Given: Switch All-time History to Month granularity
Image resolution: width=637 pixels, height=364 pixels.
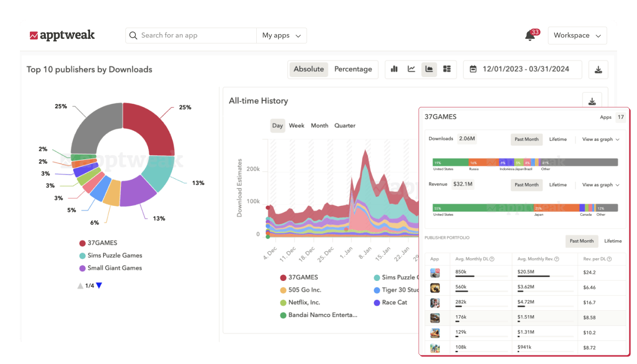Looking at the screenshot, I should [x=319, y=125].
